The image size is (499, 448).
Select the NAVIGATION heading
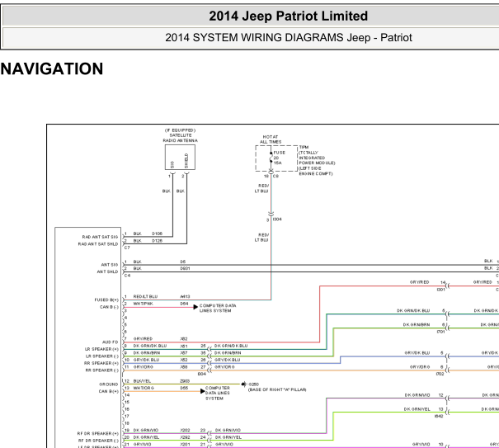point(52,68)
